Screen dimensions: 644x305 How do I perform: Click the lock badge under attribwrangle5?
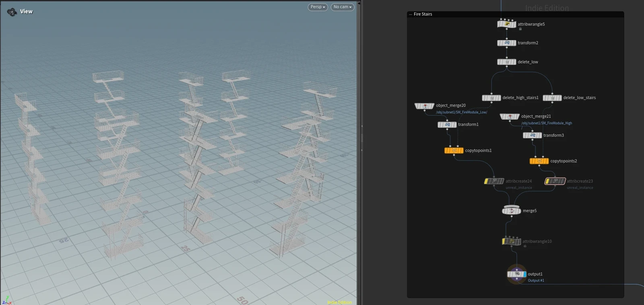520,29
